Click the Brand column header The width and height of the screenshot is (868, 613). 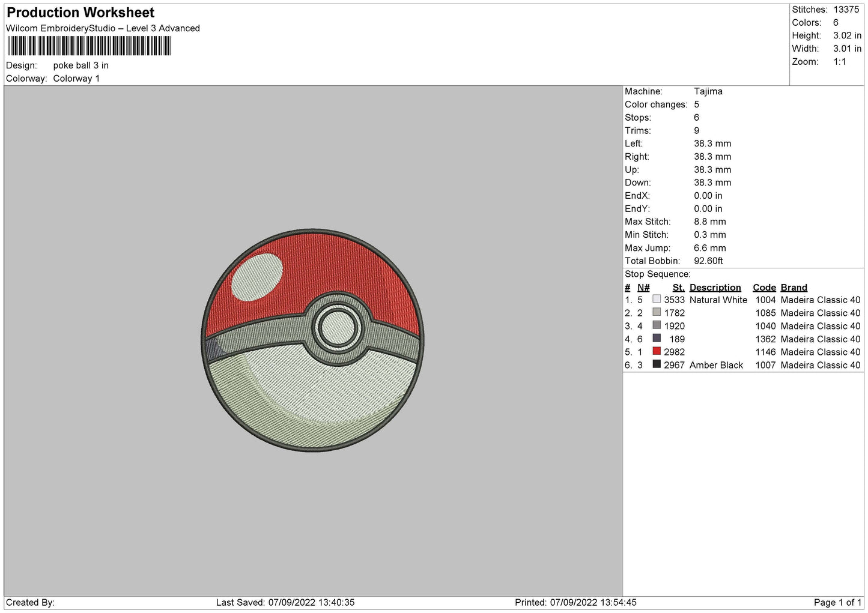pos(794,288)
